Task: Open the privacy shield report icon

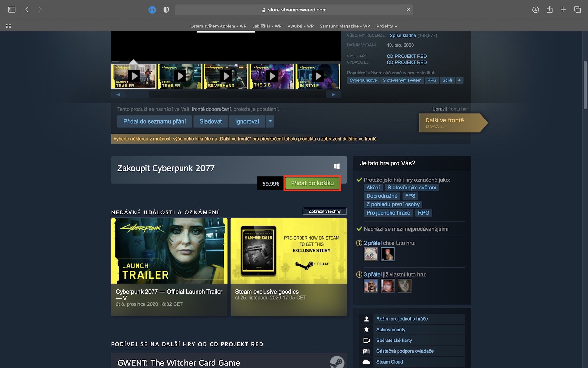Action: 166,10
